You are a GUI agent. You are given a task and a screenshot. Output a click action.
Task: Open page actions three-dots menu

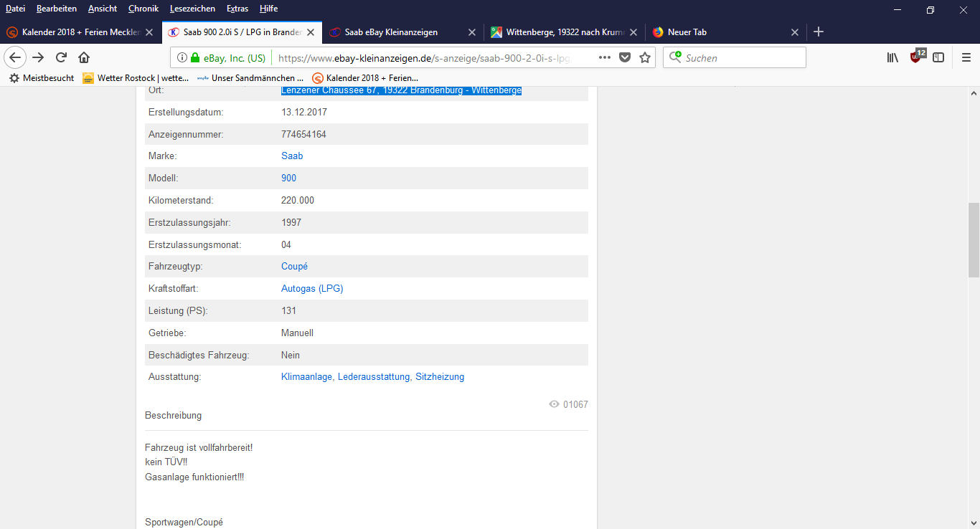[605, 57]
